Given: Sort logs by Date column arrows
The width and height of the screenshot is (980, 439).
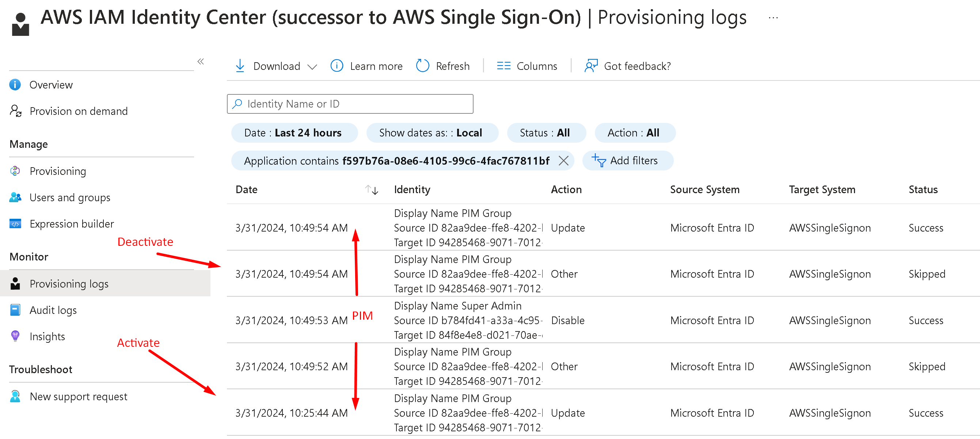Looking at the screenshot, I should tap(371, 190).
